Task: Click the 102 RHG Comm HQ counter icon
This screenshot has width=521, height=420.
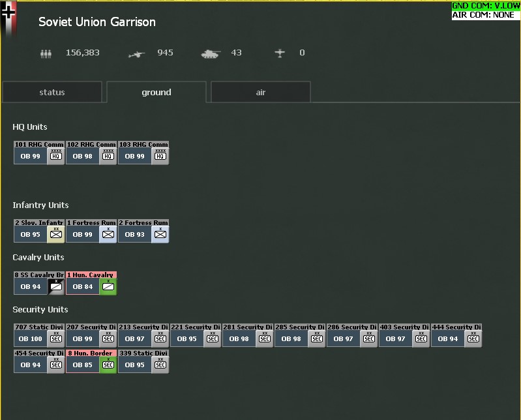Action: 108,156
